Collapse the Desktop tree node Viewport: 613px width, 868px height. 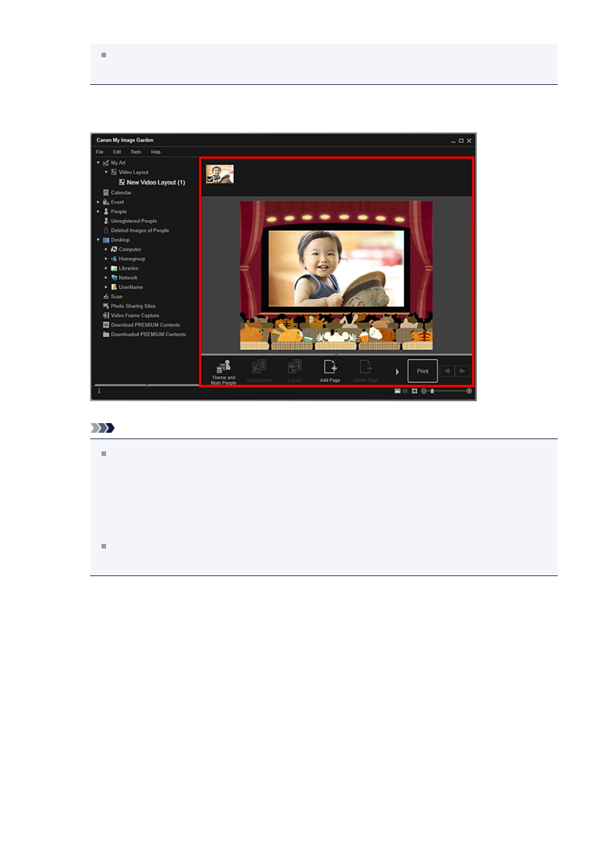click(x=98, y=240)
